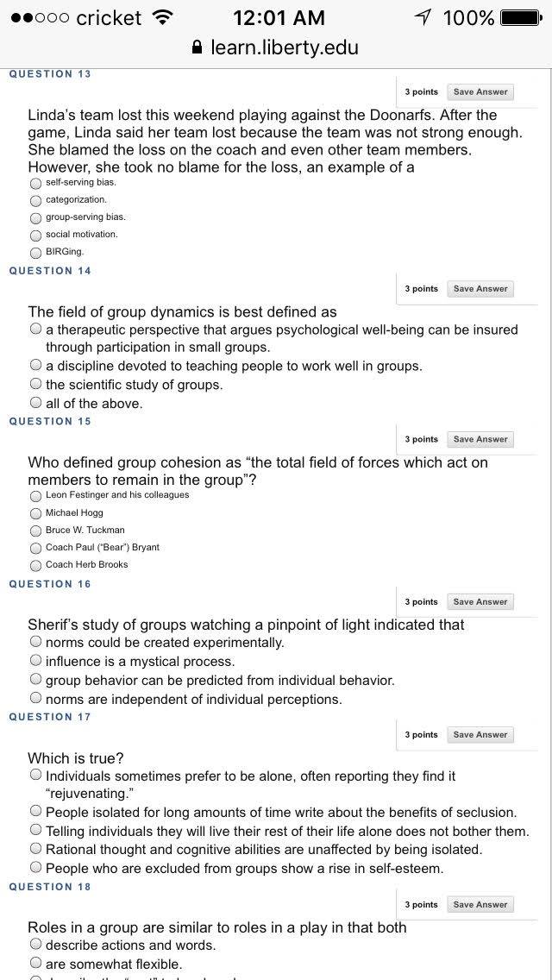
Task: Tap the lock icon beside learn.liberty.edu
Action: click(x=198, y=47)
